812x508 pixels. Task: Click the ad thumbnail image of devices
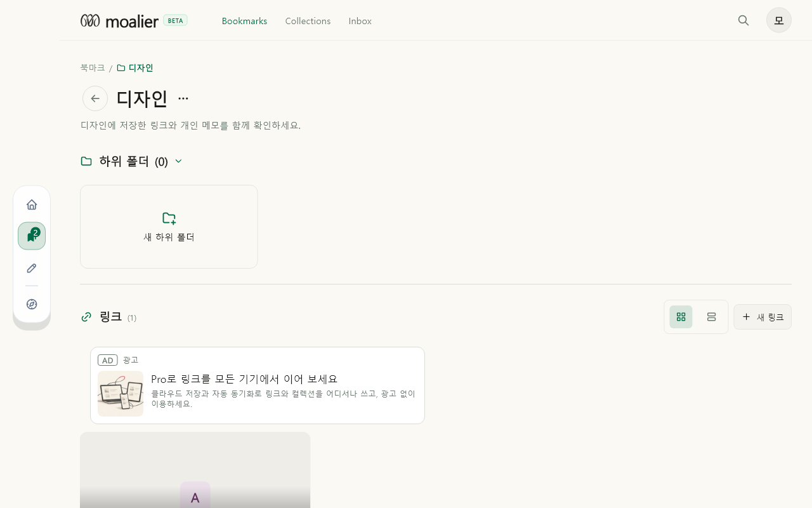pyautogui.click(x=121, y=394)
